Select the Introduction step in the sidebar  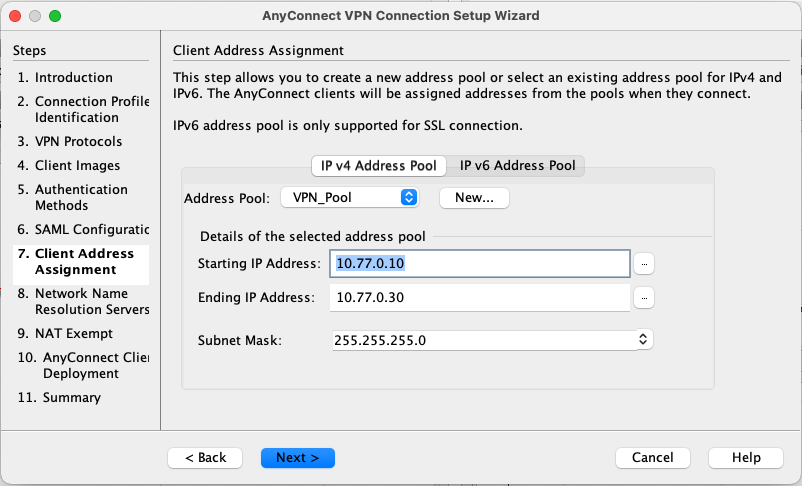click(x=73, y=77)
